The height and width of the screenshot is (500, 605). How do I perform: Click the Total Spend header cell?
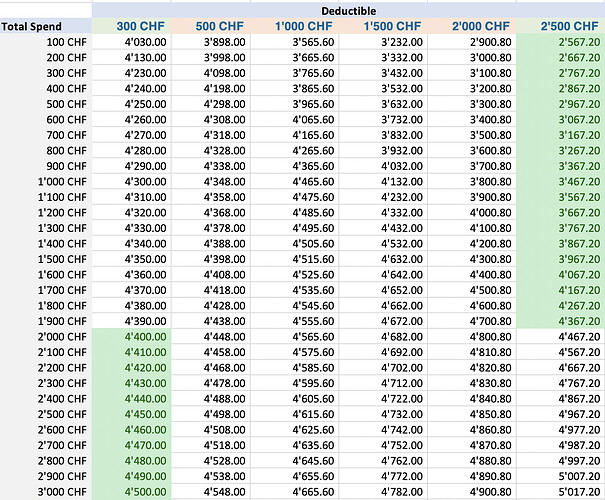pos(46,26)
